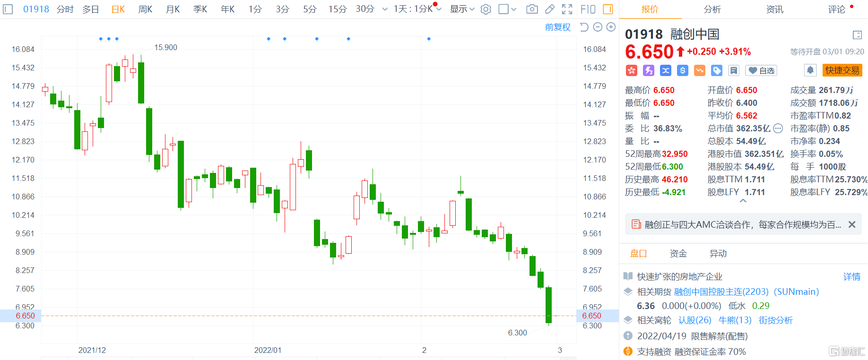Expand layout square dropdown arrow
Image resolution: width=868 pixels, height=360 pixels.
coord(514,9)
